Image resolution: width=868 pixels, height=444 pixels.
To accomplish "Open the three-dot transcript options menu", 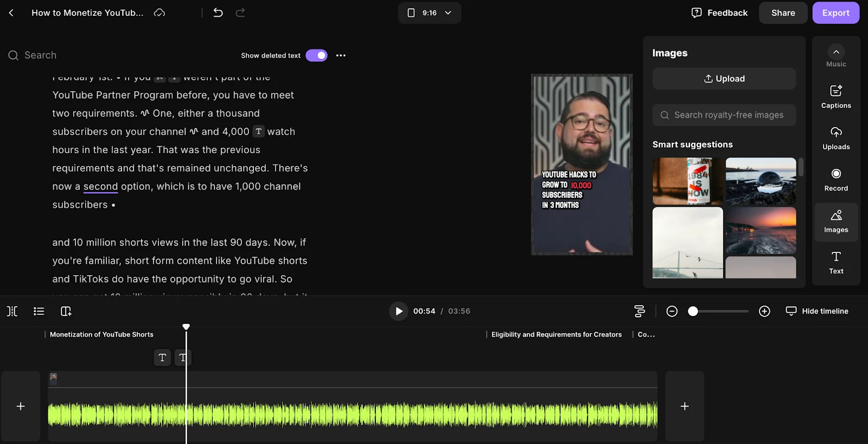I will click(x=341, y=55).
